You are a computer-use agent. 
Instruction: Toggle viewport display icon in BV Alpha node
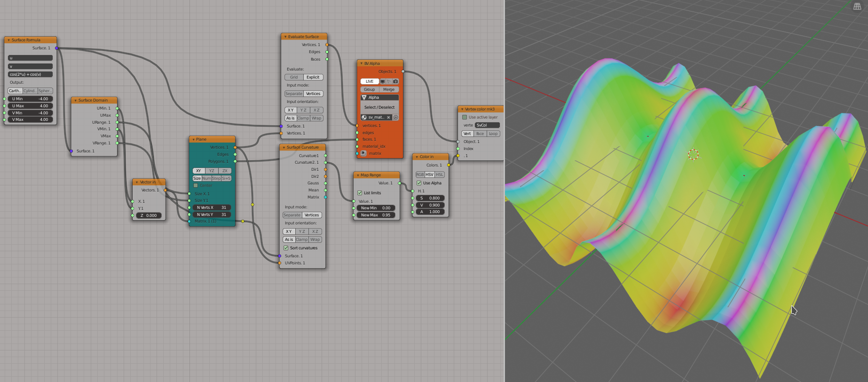tap(383, 81)
